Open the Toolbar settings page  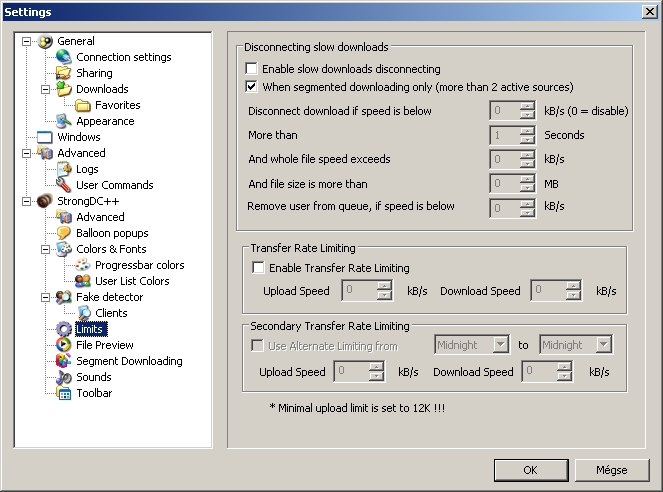[x=94, y=393]
